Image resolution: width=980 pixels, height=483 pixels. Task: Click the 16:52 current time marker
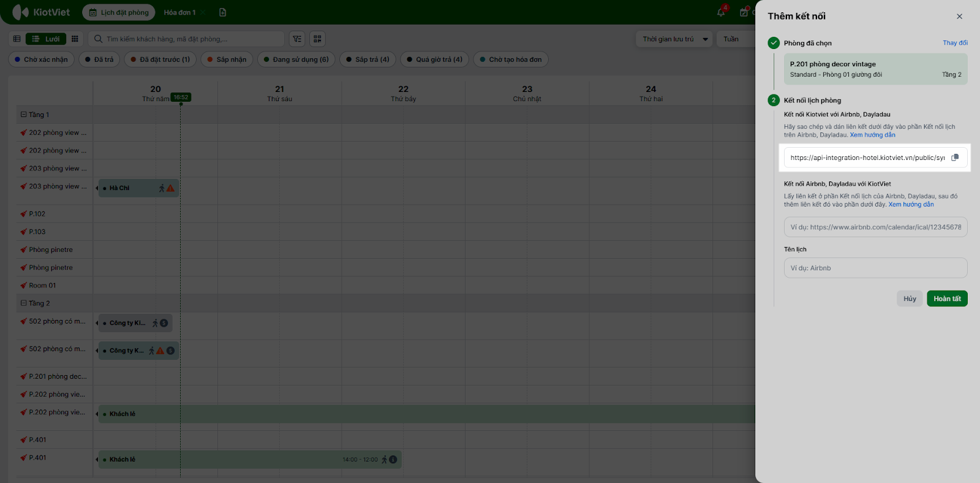tap(181, 97)
